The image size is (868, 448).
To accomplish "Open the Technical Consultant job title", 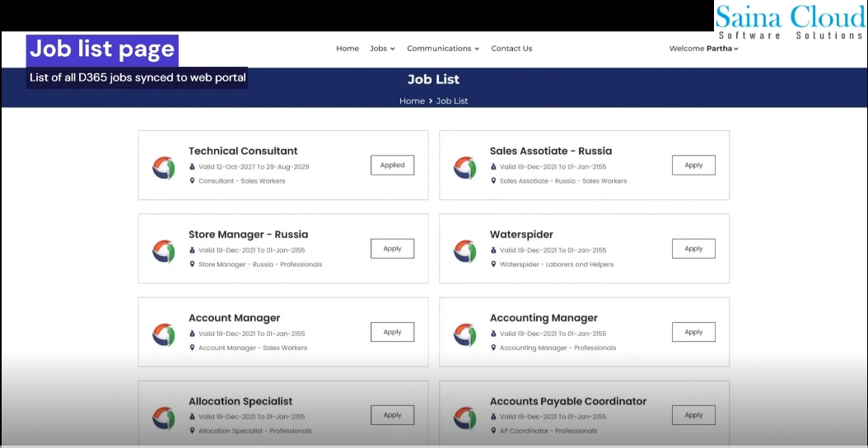I will 243,152.
